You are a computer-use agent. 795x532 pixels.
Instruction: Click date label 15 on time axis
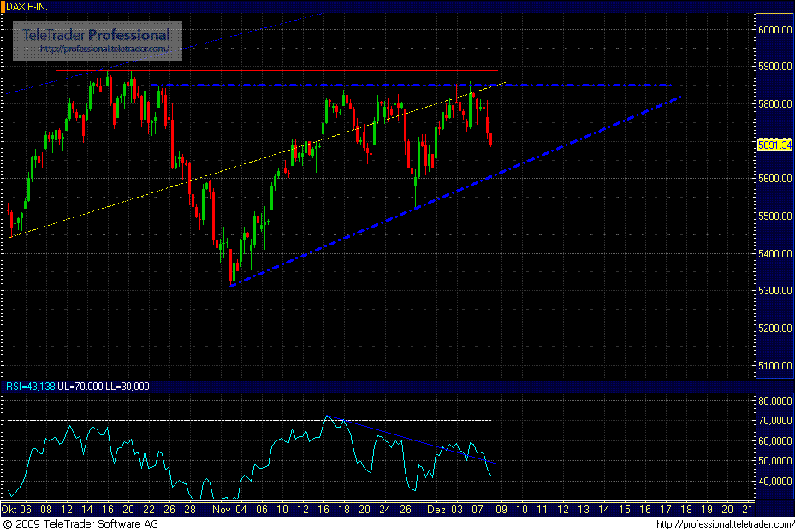click(624, 510)
